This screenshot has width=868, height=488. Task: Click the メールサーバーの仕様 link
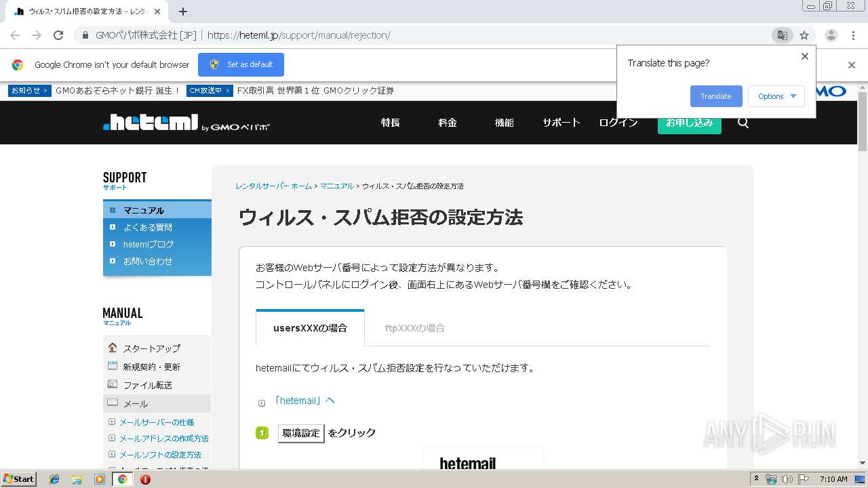[157, 422]
